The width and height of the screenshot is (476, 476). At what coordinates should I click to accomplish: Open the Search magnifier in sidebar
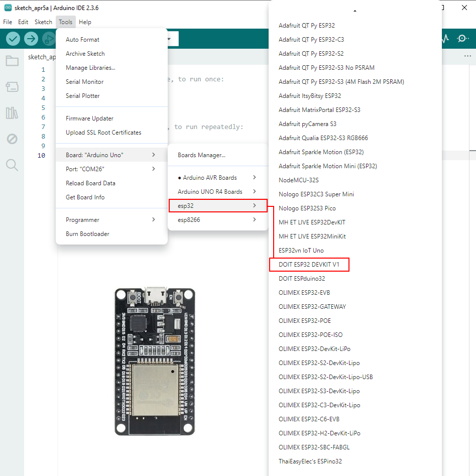[x=12, y=165]
